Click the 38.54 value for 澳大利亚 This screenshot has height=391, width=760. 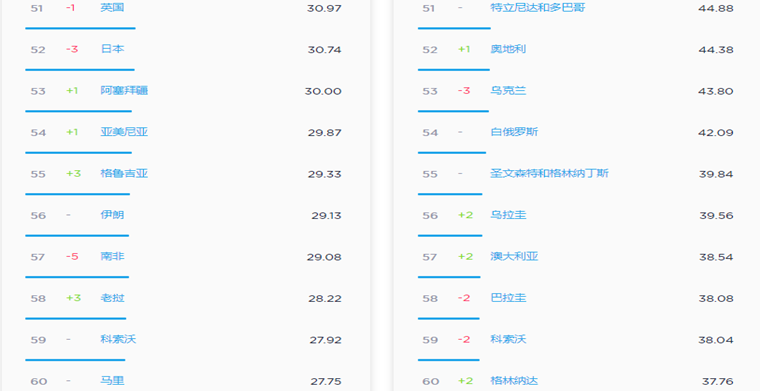pos(716,257)
